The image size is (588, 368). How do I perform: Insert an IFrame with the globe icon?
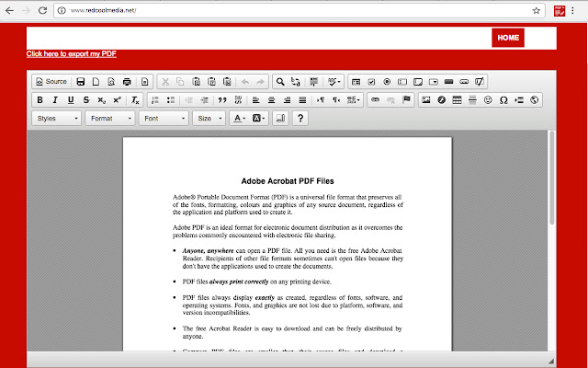click(535, 100)
